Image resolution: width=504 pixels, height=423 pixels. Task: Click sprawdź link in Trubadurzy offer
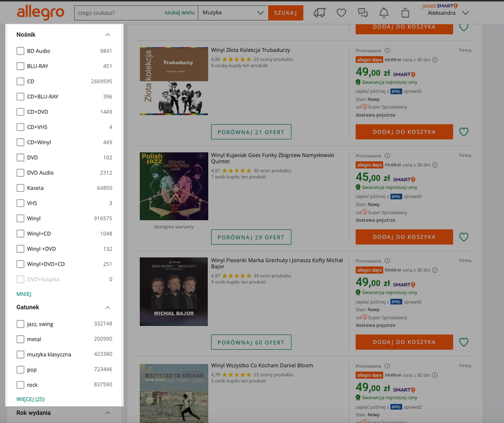point(412,91)
